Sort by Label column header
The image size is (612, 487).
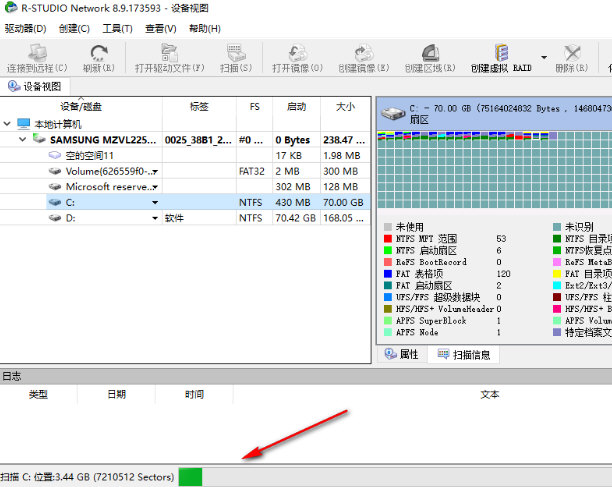pyautogui.click(x=199, y=107)
